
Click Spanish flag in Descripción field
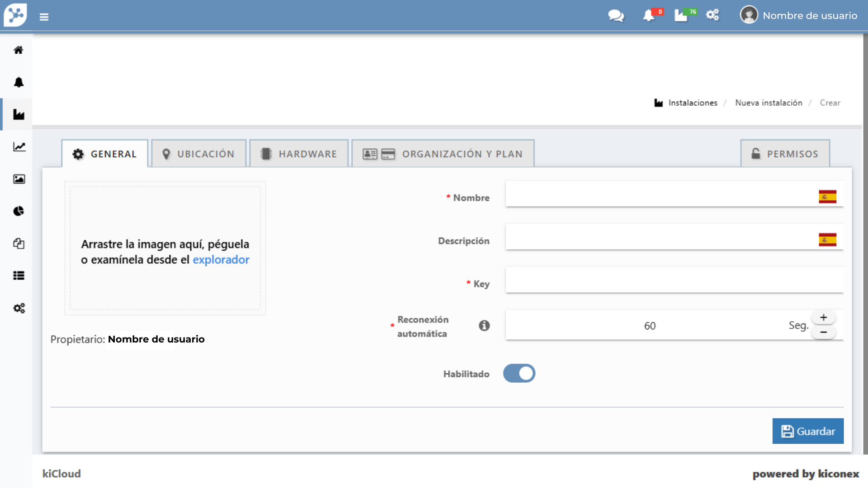coord(827,239)
